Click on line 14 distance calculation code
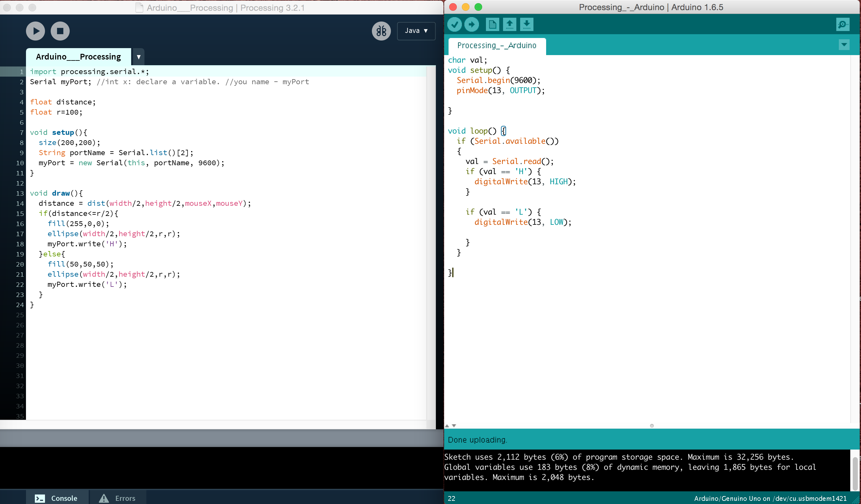The width and height of the screenshot is (861, 504). [144, 203]
